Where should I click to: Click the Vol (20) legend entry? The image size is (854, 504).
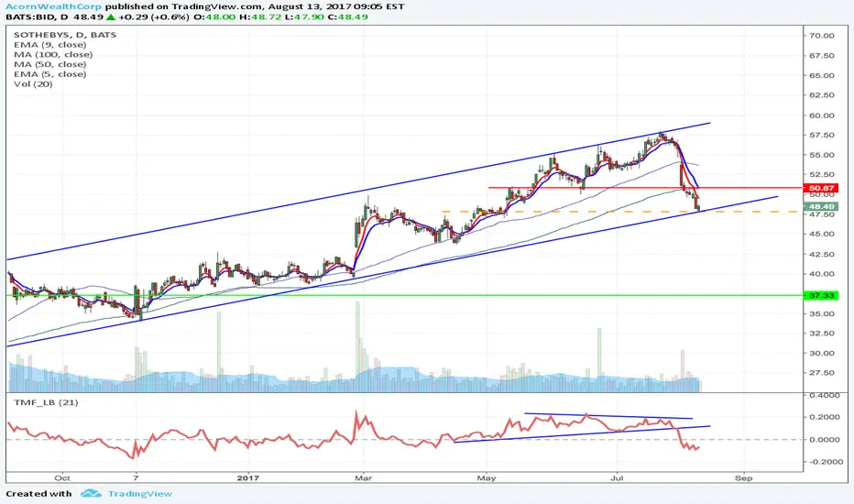tap(33, 84)
